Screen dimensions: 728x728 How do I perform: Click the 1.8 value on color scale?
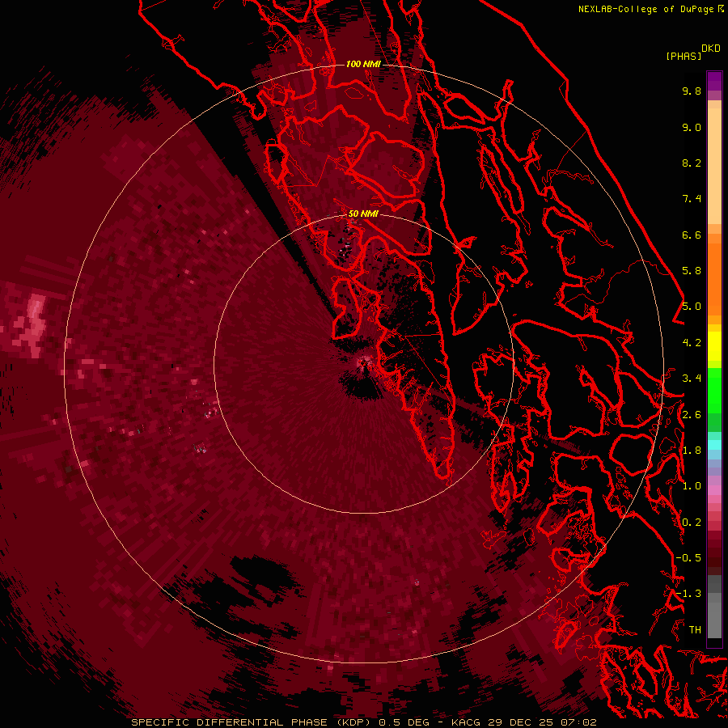pyautogui.click(x=692, y=451)
